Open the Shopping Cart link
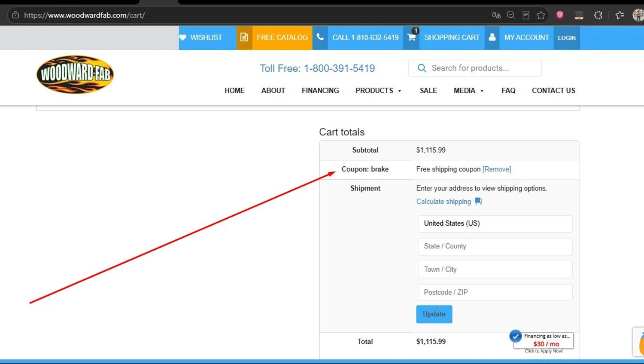The width and height of the screenshot is (644, 364). coord(452,37)
